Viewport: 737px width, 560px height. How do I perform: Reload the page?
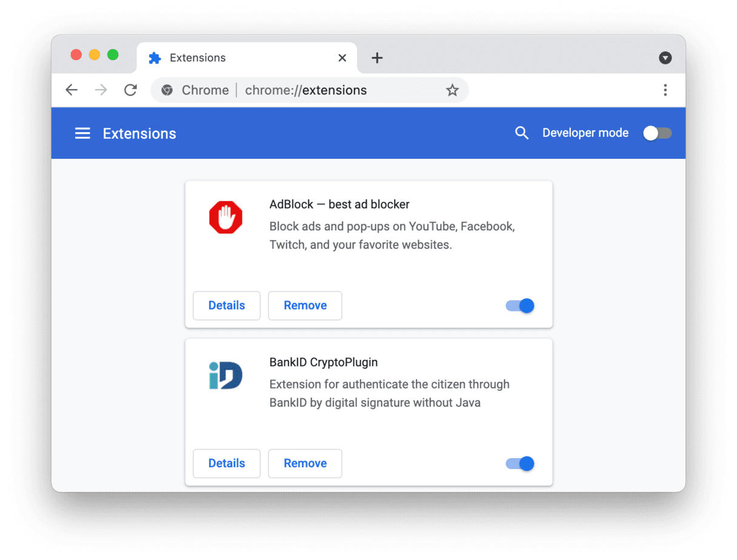pyautogui.click(x=130, y=90)
